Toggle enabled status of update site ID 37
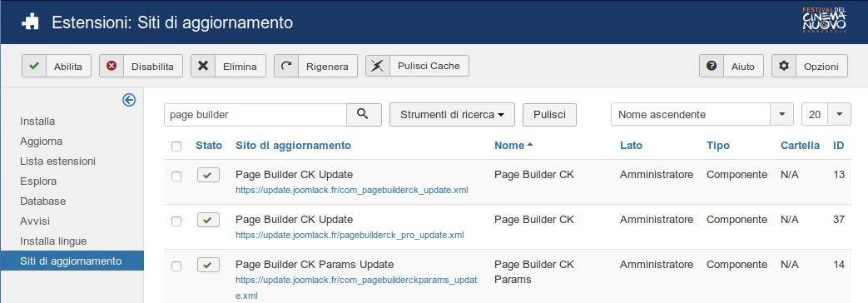 208,220
